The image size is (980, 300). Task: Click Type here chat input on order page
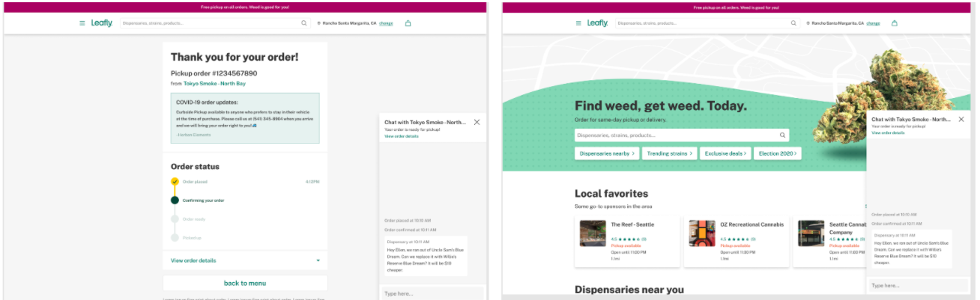[432, 293]
